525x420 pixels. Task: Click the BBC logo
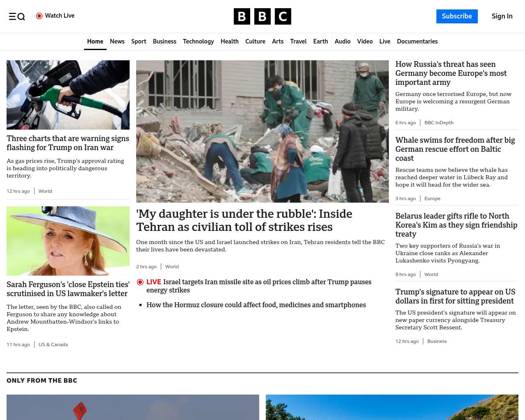click(262, 16)
